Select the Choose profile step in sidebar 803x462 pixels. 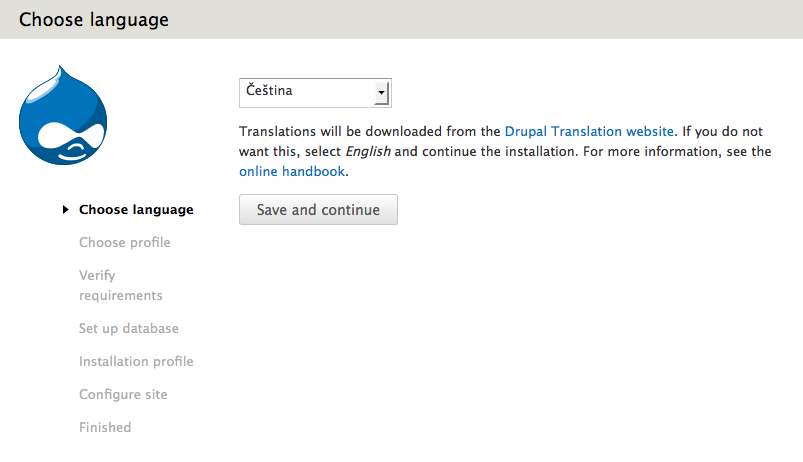coord(124,242)
